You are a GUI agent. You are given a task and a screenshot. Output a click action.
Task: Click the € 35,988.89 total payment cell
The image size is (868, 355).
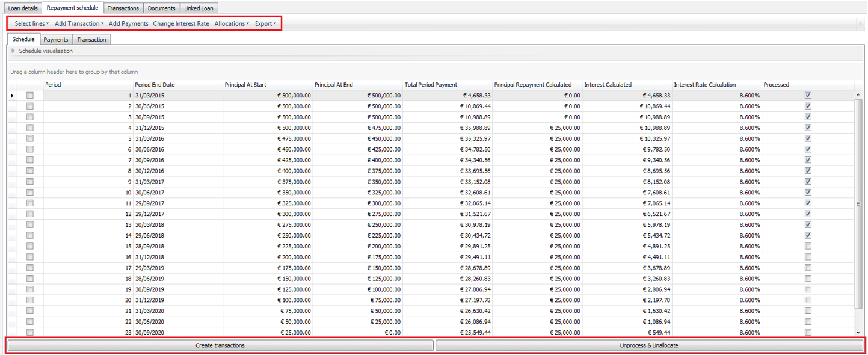(x=448, y=128)
